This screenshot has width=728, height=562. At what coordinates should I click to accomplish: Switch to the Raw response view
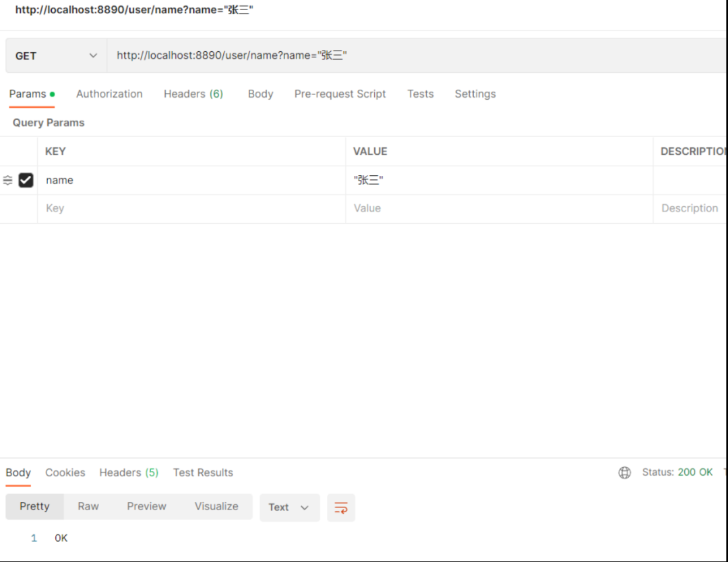(x=88, y=506)
